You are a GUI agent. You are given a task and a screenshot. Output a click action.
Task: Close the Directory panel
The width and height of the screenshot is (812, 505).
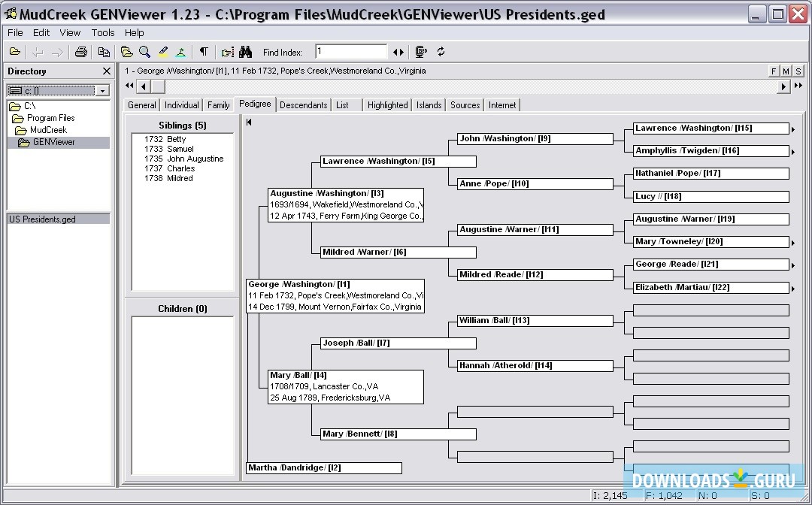click(106, 71)
